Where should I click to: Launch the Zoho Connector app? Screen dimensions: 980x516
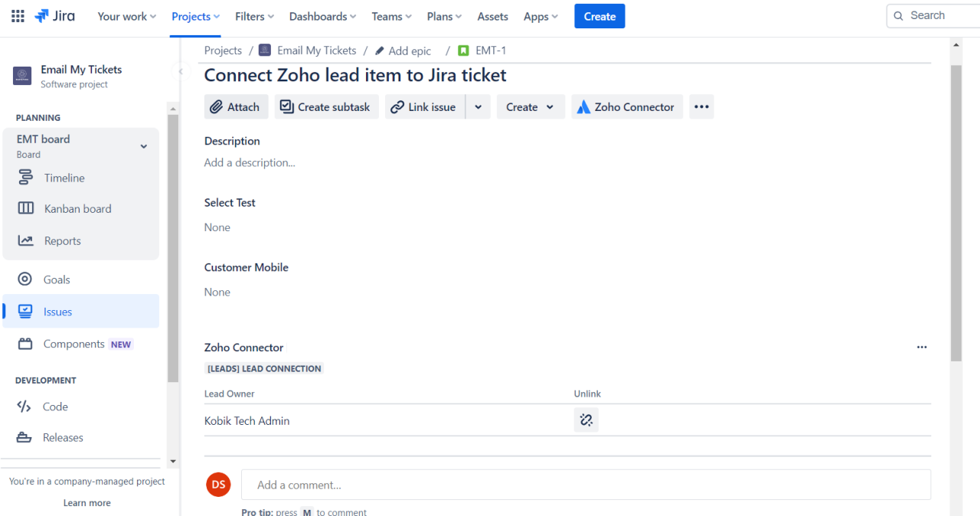(626, 106)
